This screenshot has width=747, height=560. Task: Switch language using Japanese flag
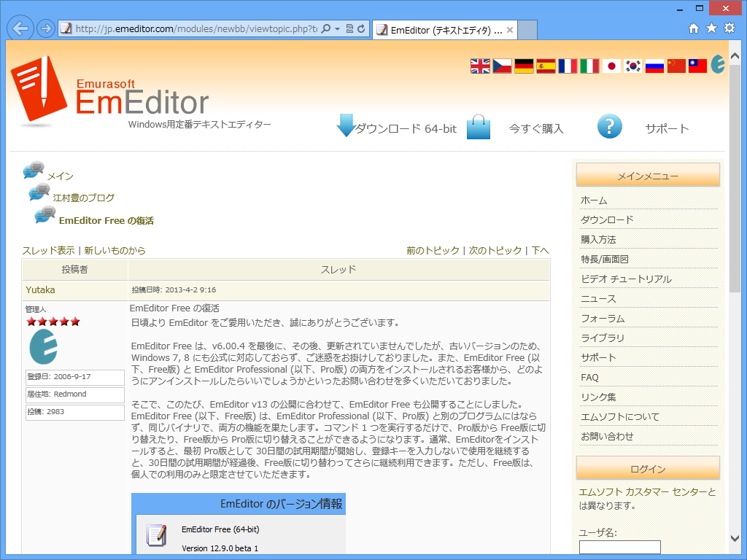tap(611, 66)
